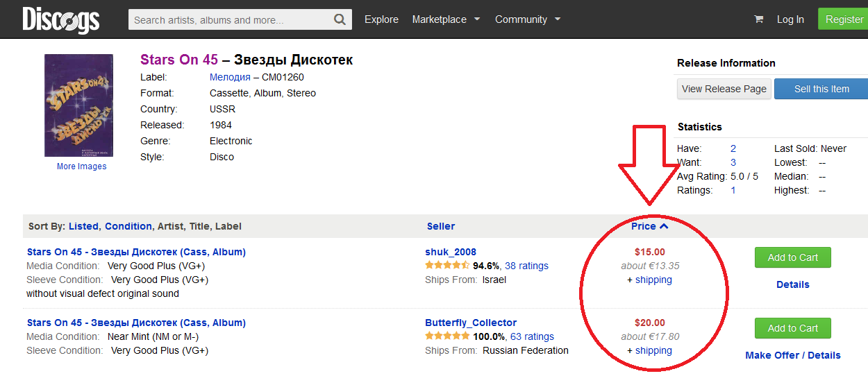
Task: Click the Price sort arrow
Action: click(x=664, y=226)
